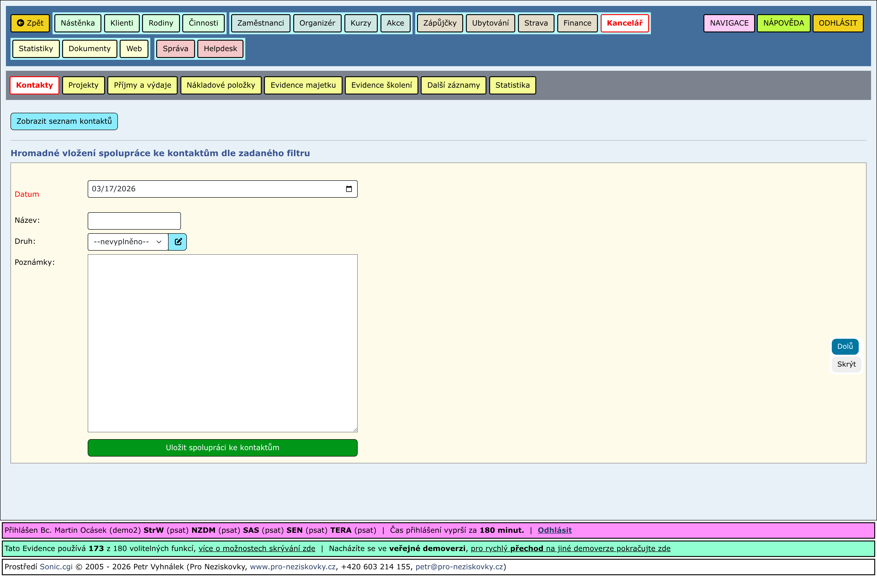This screenshot has width=877, height=588.
Task: Open the NÁPOVĚDA help button
Action: pyautogui.click(x=783, y=23)
